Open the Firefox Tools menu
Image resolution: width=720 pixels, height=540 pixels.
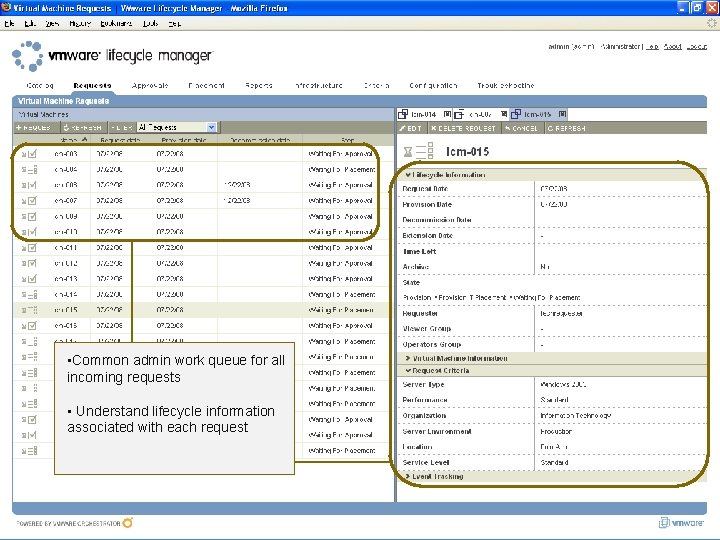click(151, 23)
